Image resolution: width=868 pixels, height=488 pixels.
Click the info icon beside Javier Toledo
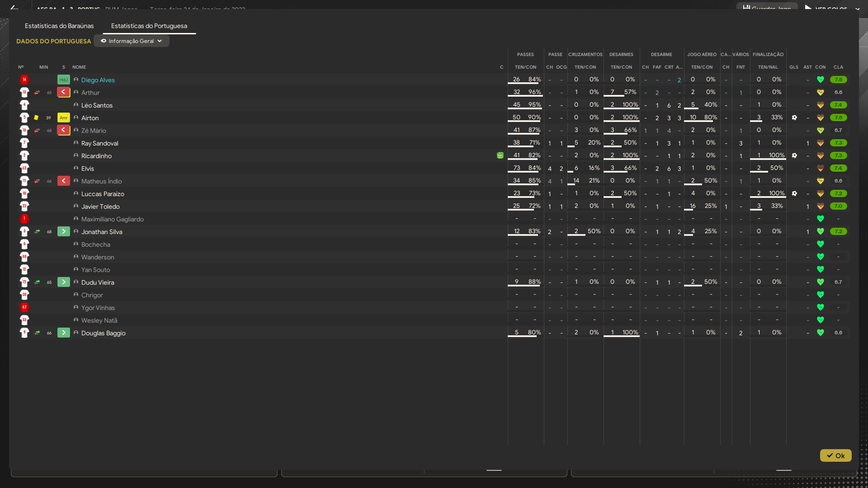tap(76, 206)
